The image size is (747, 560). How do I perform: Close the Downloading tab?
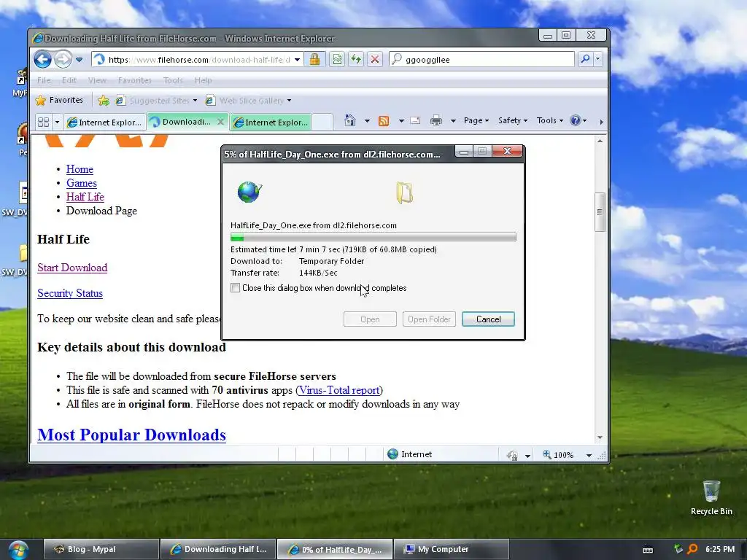[x=220, y=122]
